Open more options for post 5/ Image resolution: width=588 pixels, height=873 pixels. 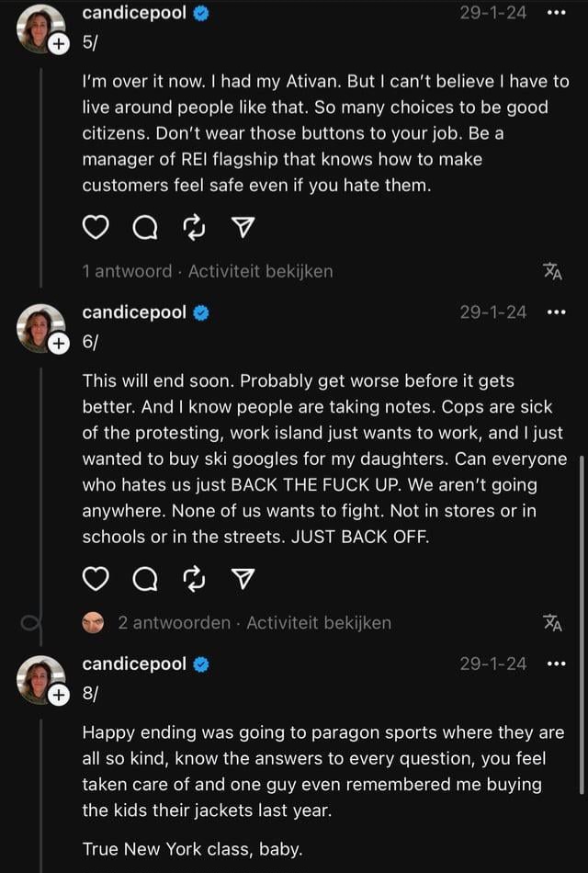click(x=556, y=14)
